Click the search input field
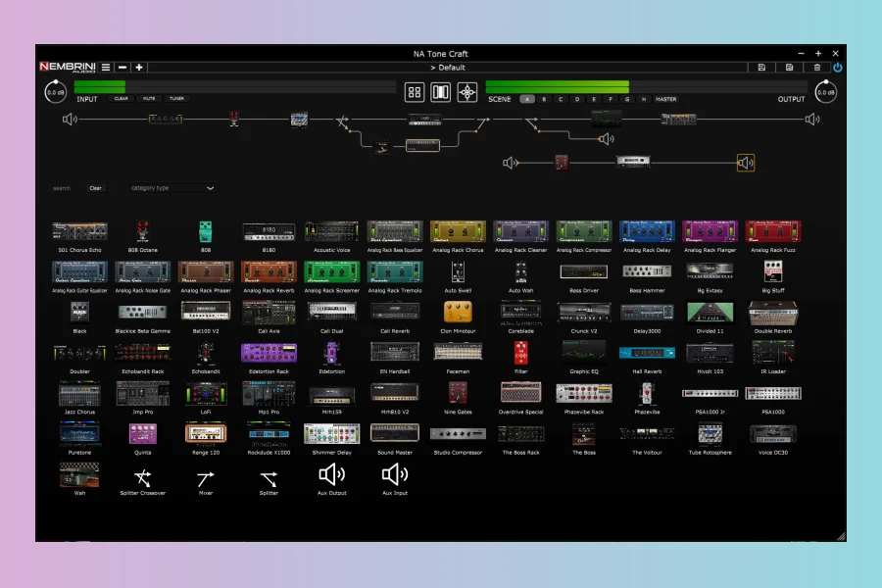This screenshot has width=882, height=588. point(63,188)
